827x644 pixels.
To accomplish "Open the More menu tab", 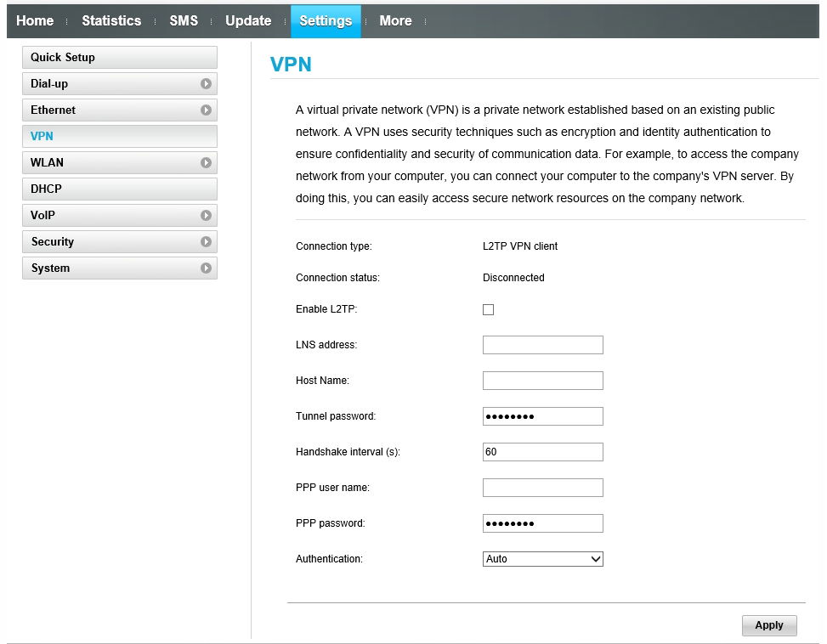I will 395,20.
